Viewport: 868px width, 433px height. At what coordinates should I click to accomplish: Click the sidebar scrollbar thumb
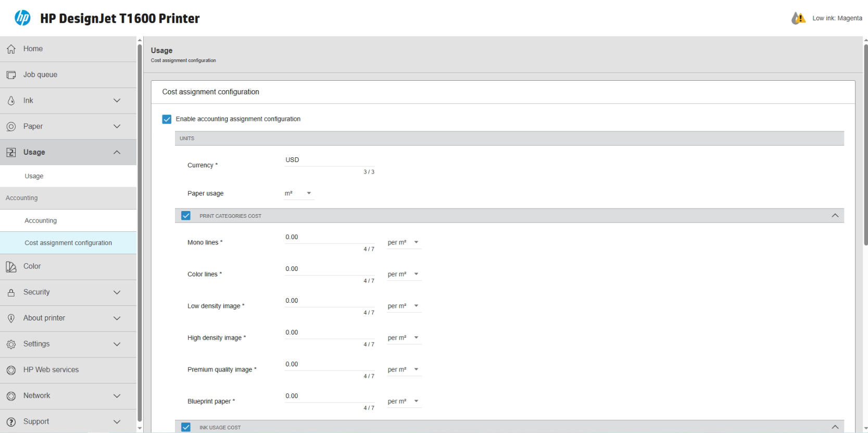(140, 233)
